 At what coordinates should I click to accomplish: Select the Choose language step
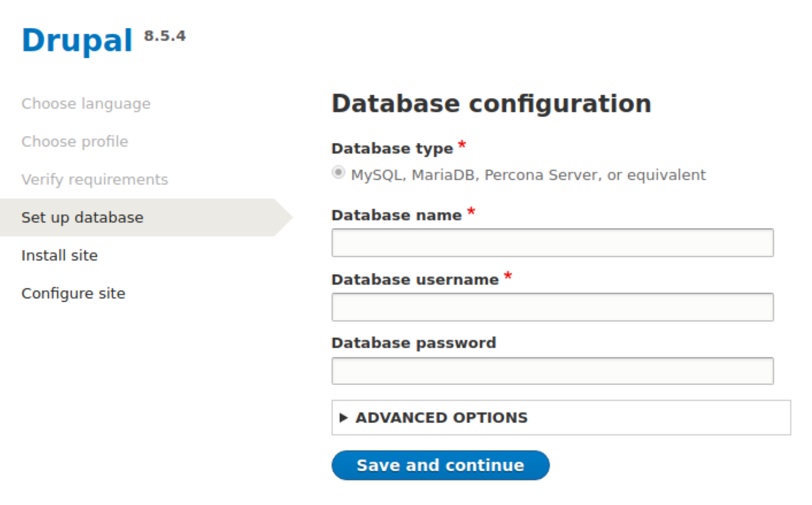(x=86, y=104)
